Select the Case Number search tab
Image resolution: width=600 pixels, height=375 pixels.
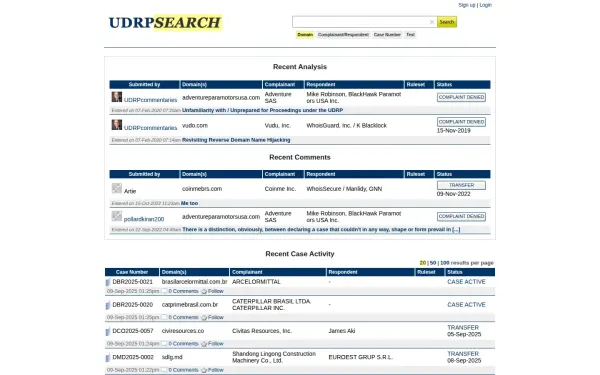[x=387, y=35]
